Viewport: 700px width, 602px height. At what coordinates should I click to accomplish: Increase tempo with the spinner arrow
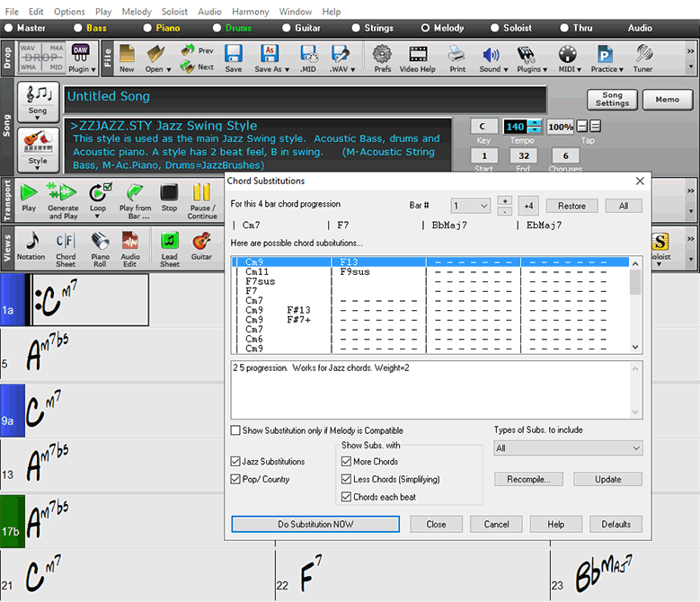pos(535,123)
